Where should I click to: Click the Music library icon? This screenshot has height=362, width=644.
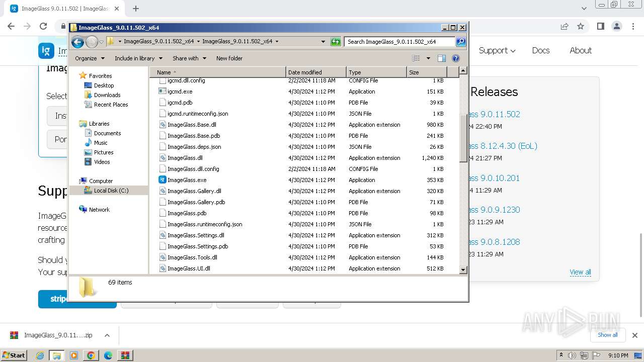tap(88, 143)
